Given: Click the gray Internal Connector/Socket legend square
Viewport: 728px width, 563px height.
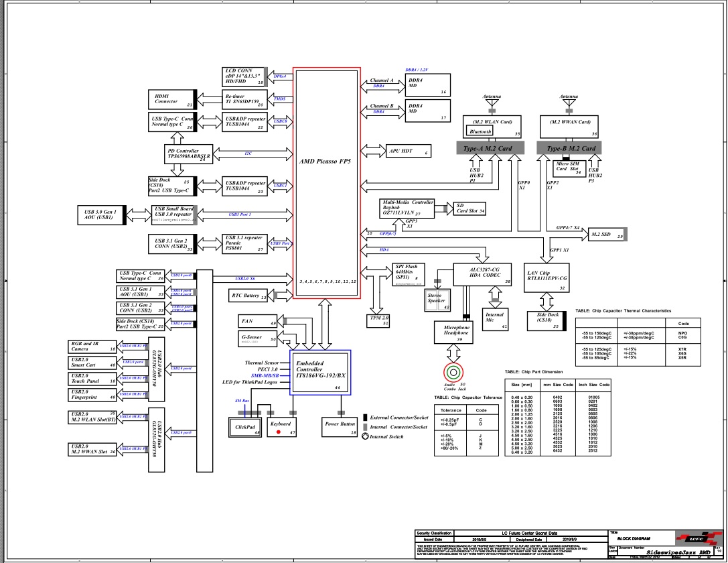Looking at the screenshot, I should (x=365, y=427).
